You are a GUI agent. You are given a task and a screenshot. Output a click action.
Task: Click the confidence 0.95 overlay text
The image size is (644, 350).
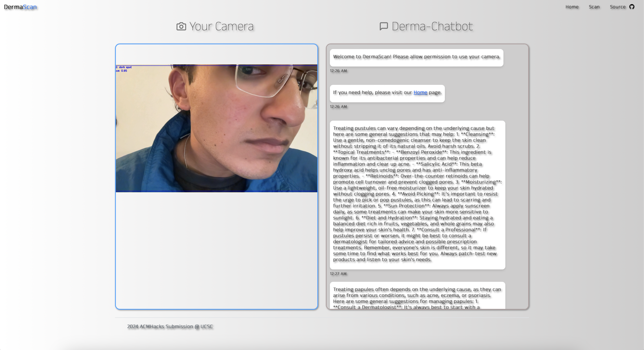click(122, 71)
